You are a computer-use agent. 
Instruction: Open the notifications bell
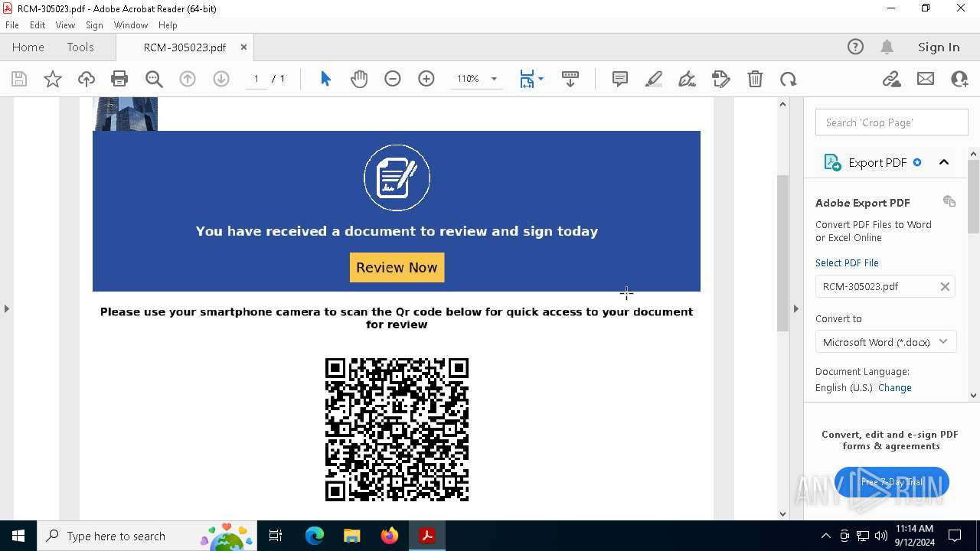pos(887,47)
